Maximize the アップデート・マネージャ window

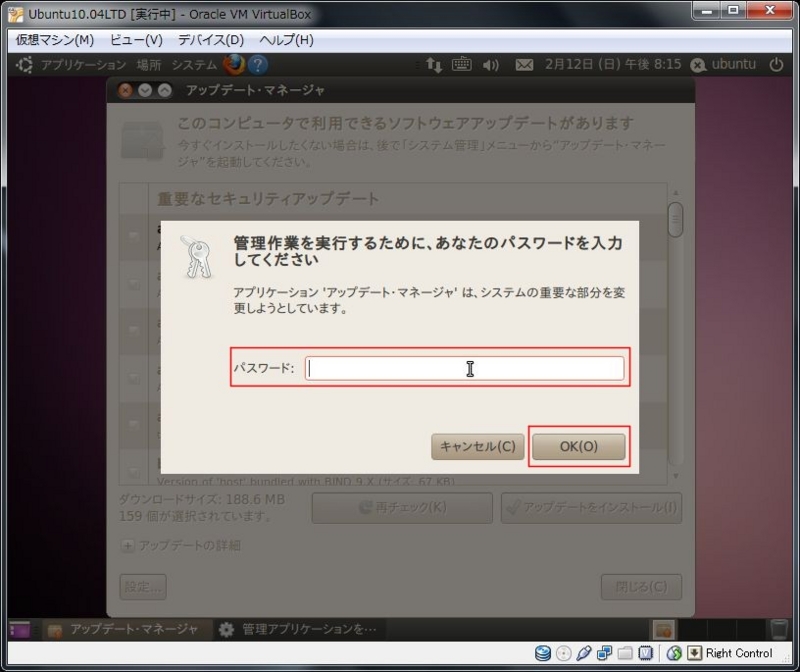pos(164,90)
